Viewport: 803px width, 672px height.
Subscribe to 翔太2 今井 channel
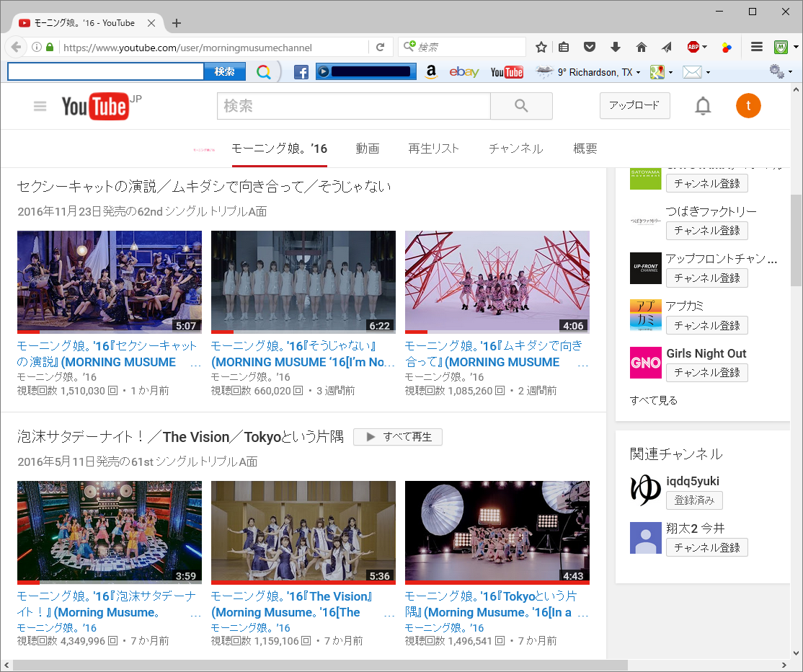(x=706, y=547)
